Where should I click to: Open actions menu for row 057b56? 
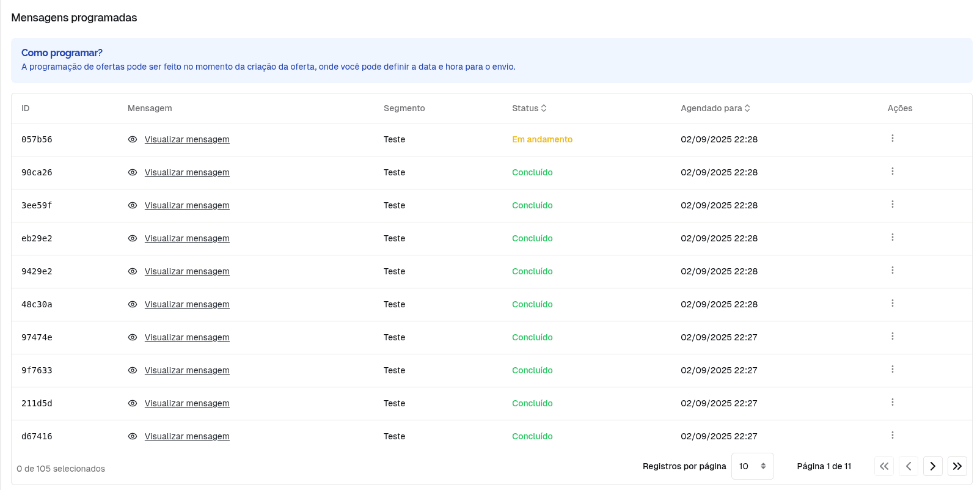click(x=892, y=139)
